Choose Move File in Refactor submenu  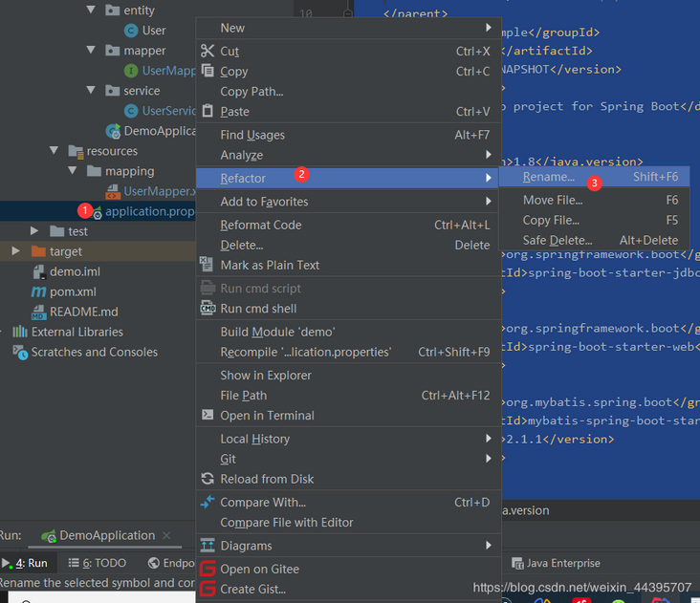pyautogui.click(x=594, y=200)
